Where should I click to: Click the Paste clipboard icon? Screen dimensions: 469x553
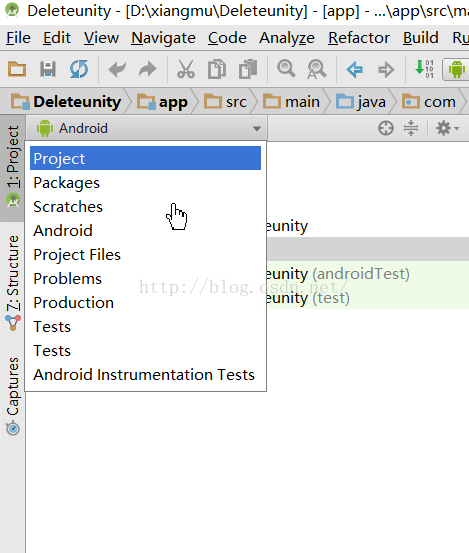pyautogui.click(x=248, y=69)
